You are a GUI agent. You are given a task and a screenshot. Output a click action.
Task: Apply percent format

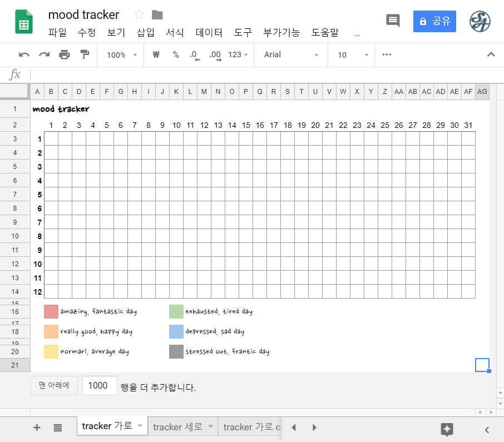click(x=176, y=55)
